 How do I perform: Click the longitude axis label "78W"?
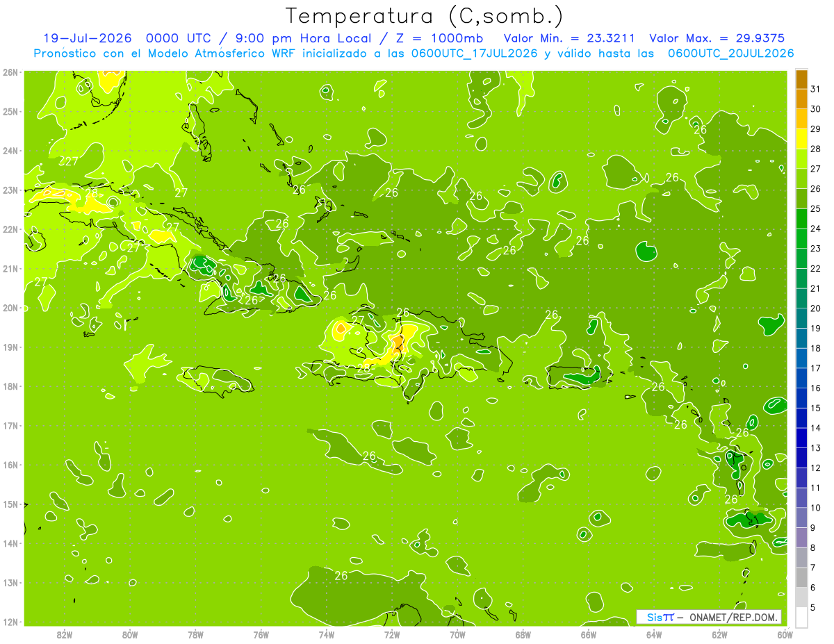click(195, 634)
